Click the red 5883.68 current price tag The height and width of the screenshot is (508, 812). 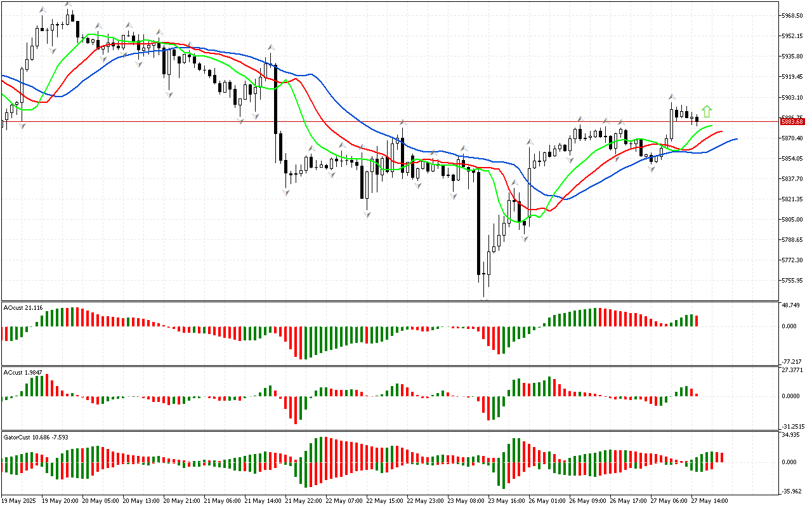click(x=792, y=121)
